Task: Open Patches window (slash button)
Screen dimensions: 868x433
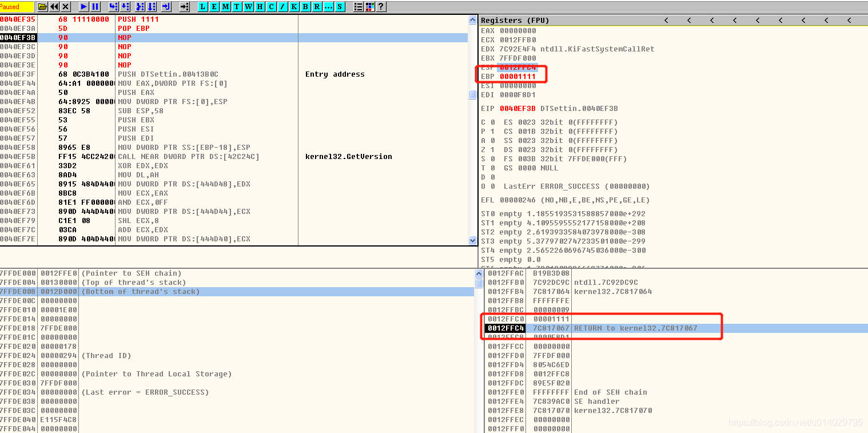Action: pyautogui.click(x=282, y=7)
